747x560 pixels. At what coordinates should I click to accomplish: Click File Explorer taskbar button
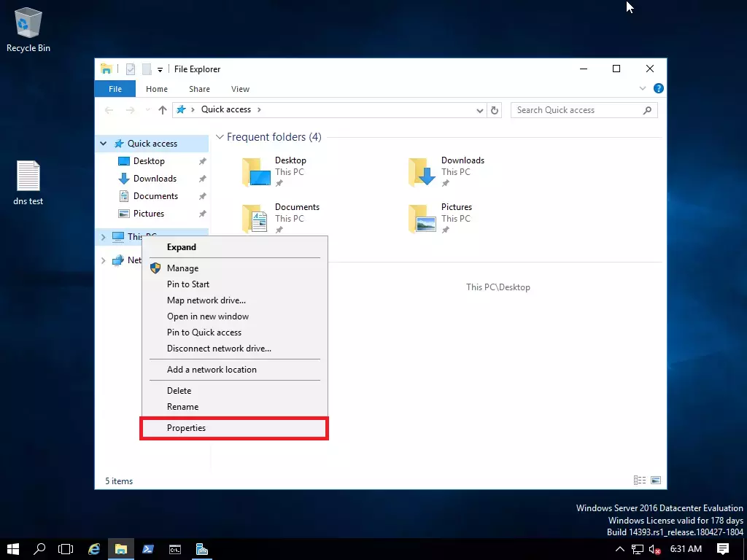tap(121, 549)
